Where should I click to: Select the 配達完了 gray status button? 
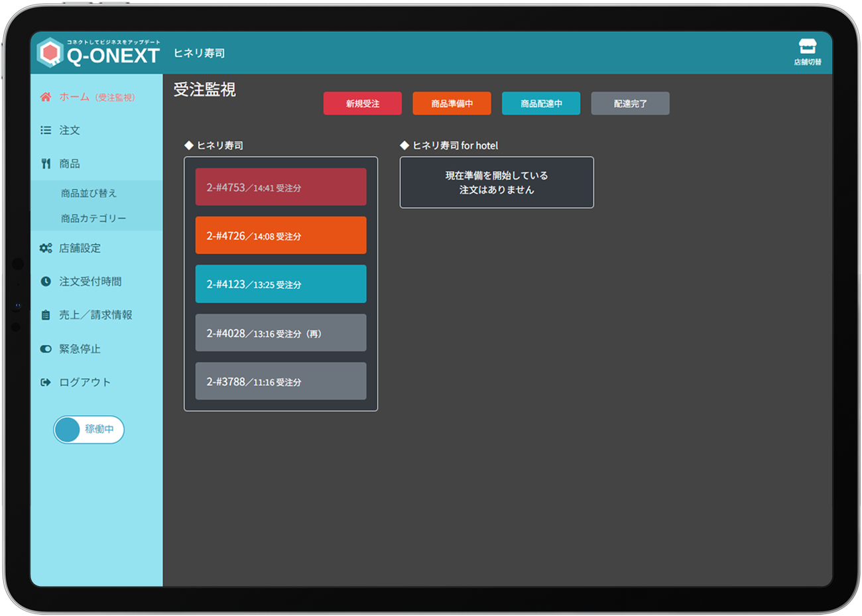click(630, 103)
